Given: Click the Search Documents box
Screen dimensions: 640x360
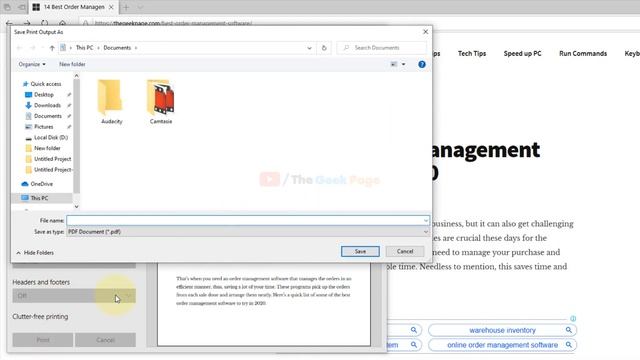Looking at the screenshot, I should coord(382,48).
